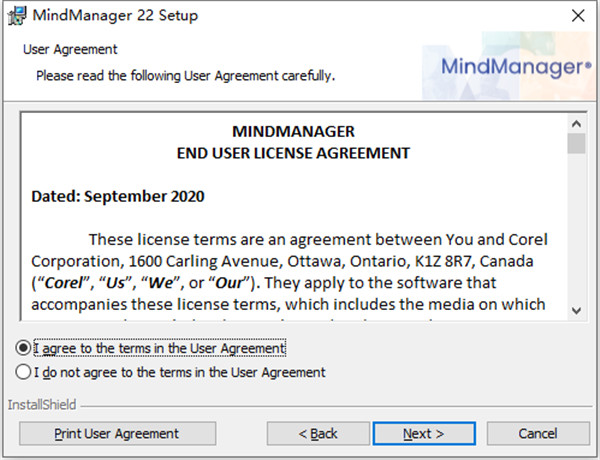Close the MindManager 22 Setup window
The image size is (600, 460).
[x=578, y=16]
